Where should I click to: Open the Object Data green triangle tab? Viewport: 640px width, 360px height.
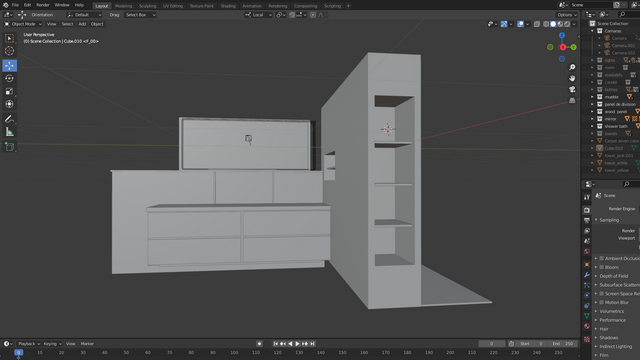point(587,316)
